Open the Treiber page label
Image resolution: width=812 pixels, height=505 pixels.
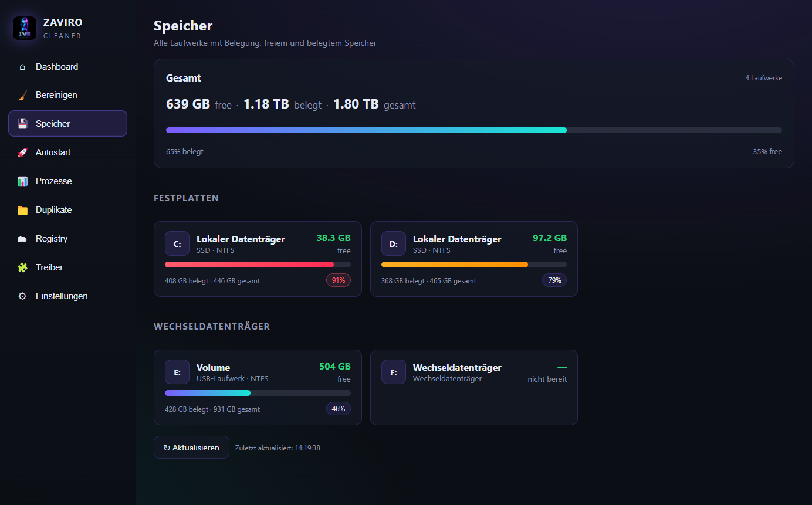tap(49, 267)
